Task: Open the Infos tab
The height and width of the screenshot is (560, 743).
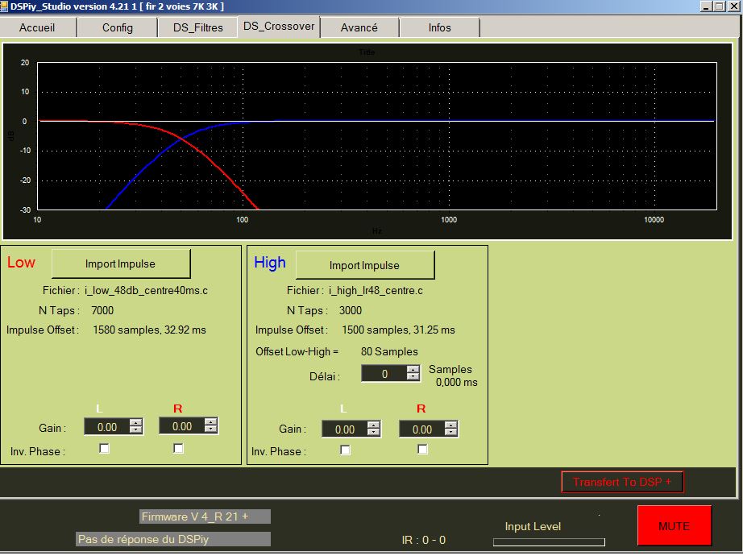Action: click(440, 27)
